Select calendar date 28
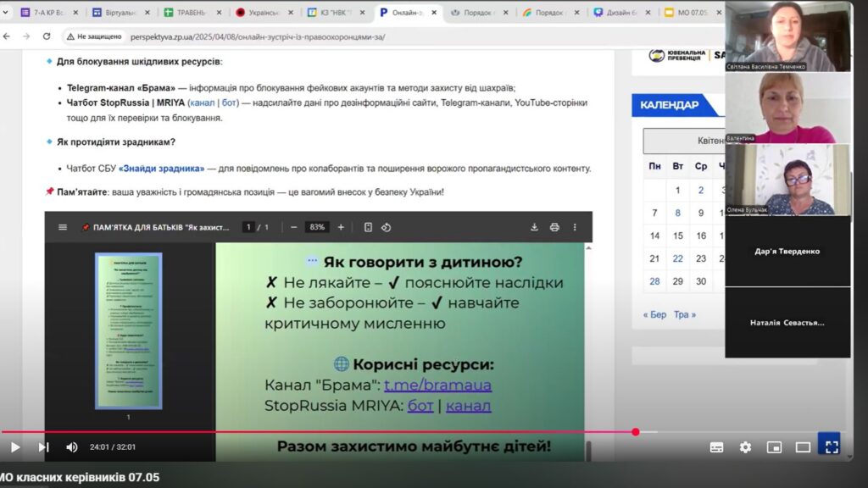 (x=654, y=281)
